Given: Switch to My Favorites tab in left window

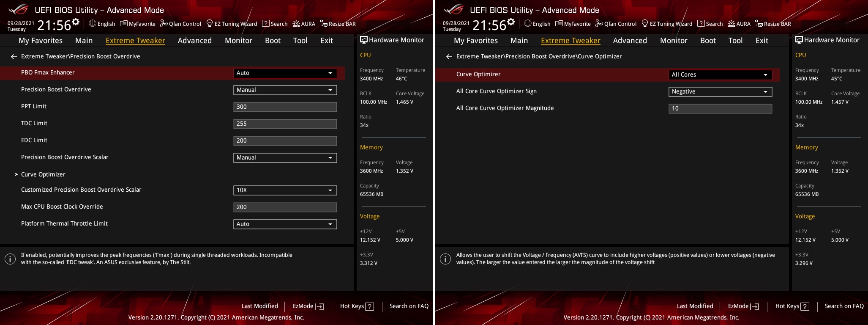Looking at the screenshot, I should point(41,41).
